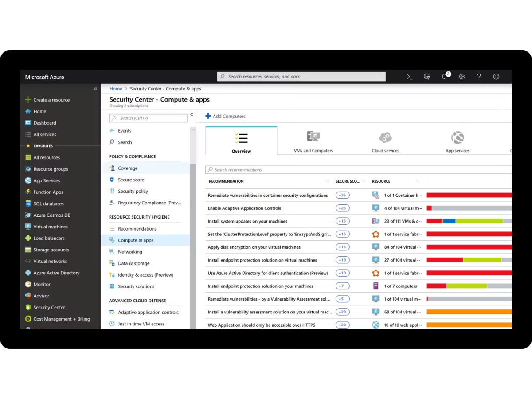Switch to the Cloud services tab

(385, 142)
